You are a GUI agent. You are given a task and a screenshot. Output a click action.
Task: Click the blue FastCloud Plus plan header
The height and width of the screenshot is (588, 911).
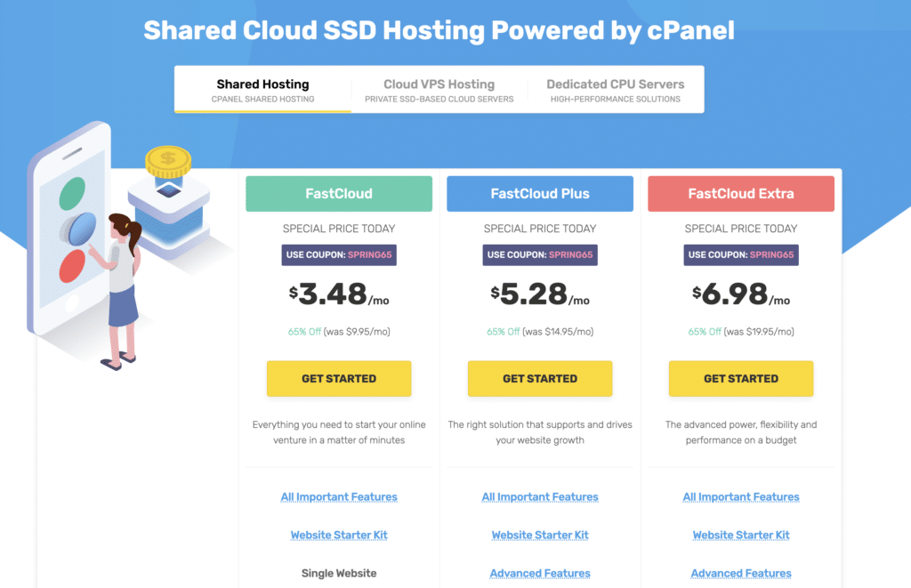click(540, 194)
